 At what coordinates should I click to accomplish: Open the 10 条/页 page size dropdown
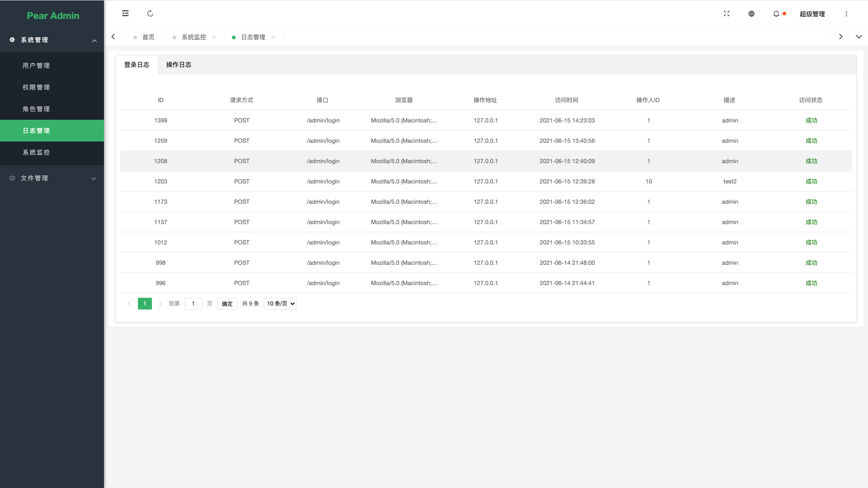280,304
